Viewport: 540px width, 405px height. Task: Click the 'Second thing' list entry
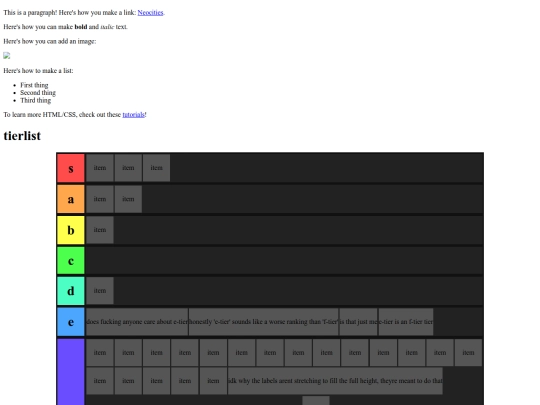[38, 93]
